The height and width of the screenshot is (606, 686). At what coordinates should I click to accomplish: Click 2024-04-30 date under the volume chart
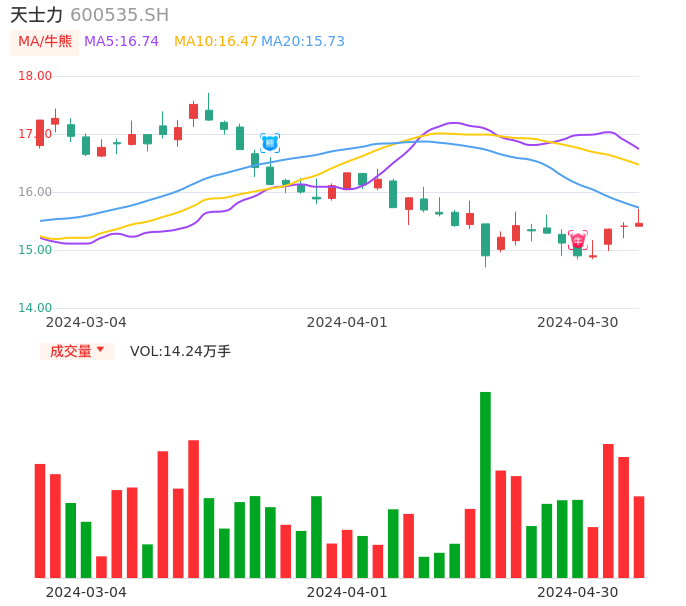click(x=578, y=592)
